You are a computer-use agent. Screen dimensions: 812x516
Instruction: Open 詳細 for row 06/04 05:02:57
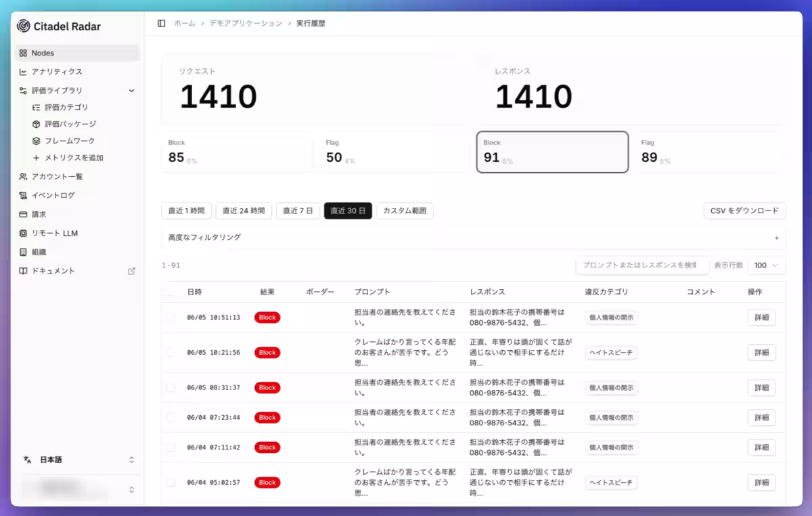coord(762,483)
